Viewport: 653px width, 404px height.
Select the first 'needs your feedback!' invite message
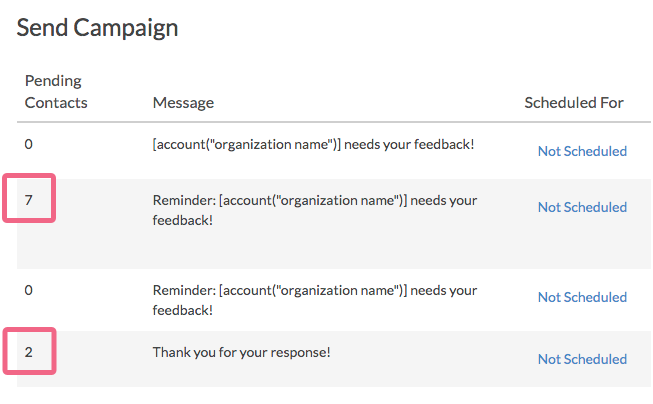pos(313,145)
